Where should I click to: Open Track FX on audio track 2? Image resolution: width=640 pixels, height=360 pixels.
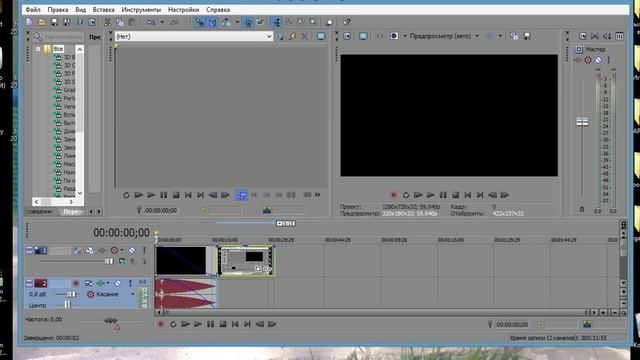click(100, 283)
